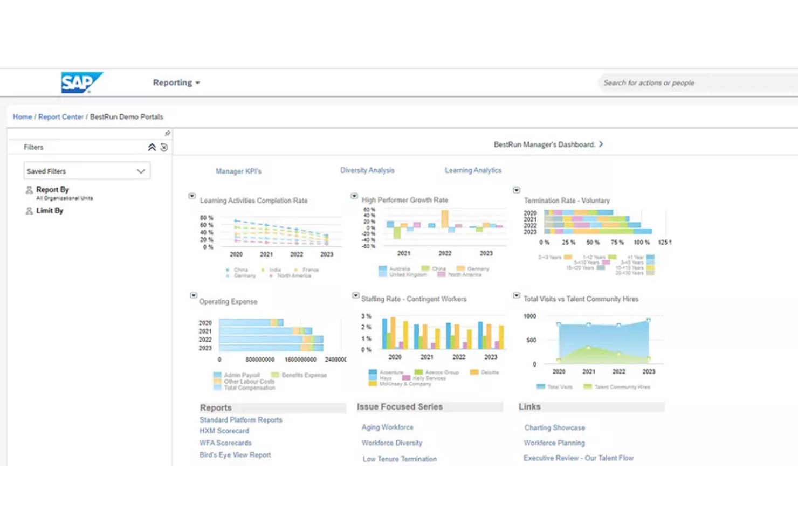Open HXM Scorecard link
798x532 pixels.
click(224, 431)
